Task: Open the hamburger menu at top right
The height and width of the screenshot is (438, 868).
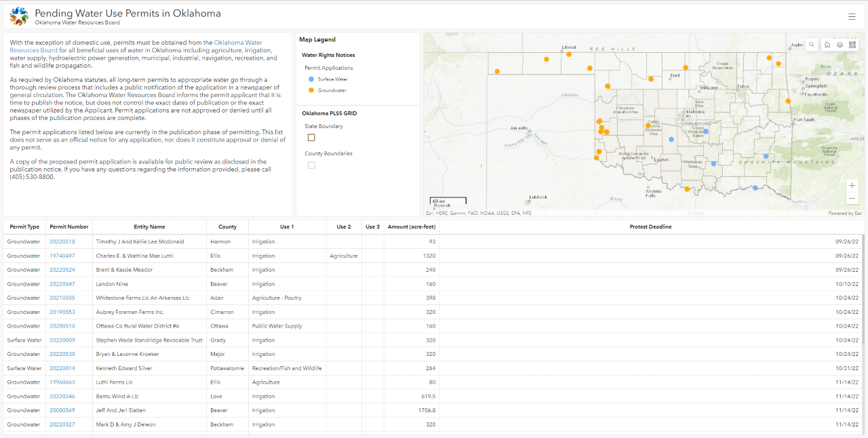Action: 852,16
